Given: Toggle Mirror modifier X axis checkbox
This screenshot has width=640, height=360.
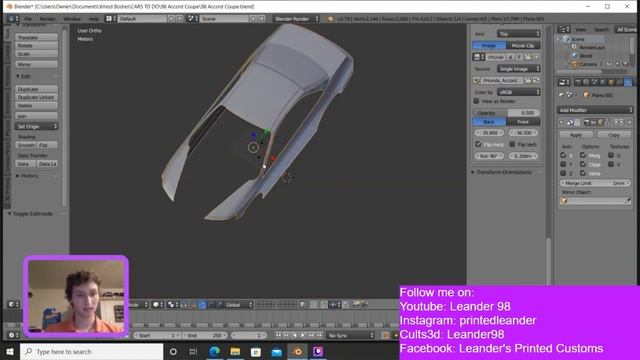Looking at the screenshot, I should 563,155.
